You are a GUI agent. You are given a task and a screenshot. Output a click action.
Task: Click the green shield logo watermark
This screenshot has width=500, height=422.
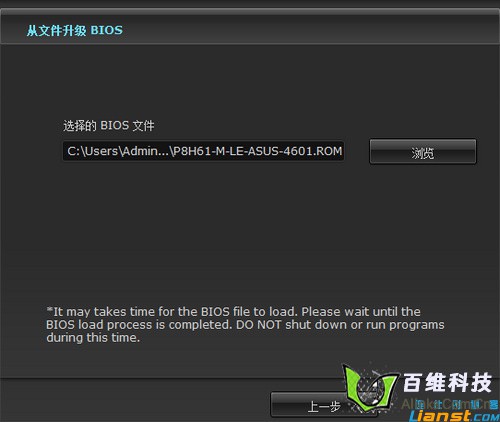click(371, 387)
